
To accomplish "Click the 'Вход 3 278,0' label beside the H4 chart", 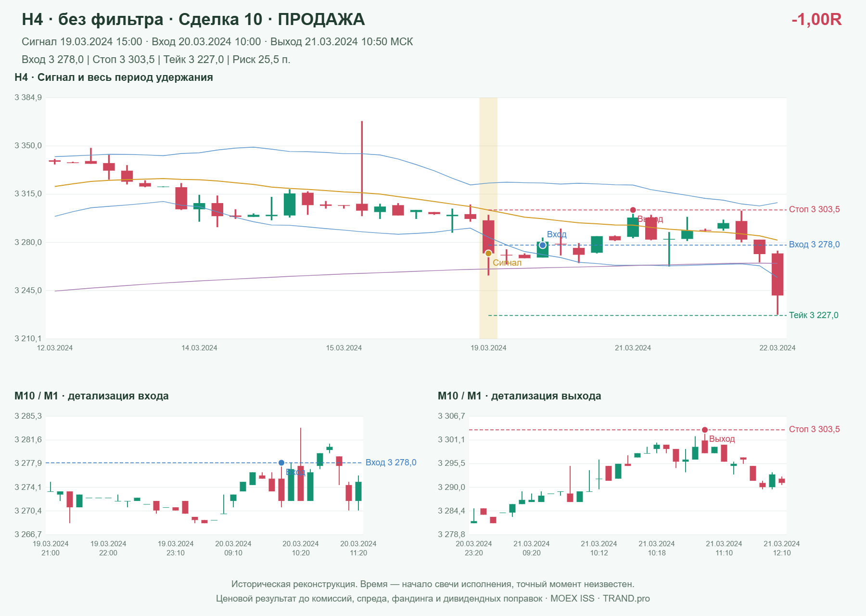I will click(815, 244).
